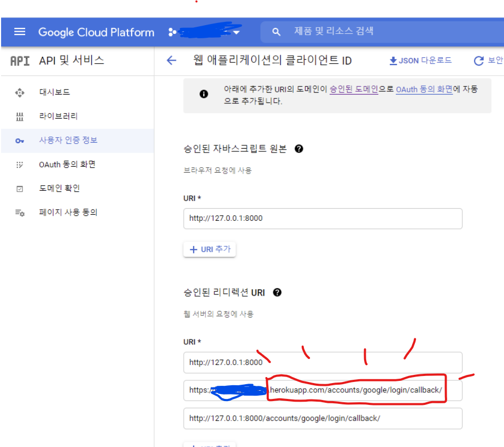Image resolution: width=504 pixels, height=447 pixels.
Task: Click the checkbox icon beside 도메인 확인
Action: (x=20, y=189)
